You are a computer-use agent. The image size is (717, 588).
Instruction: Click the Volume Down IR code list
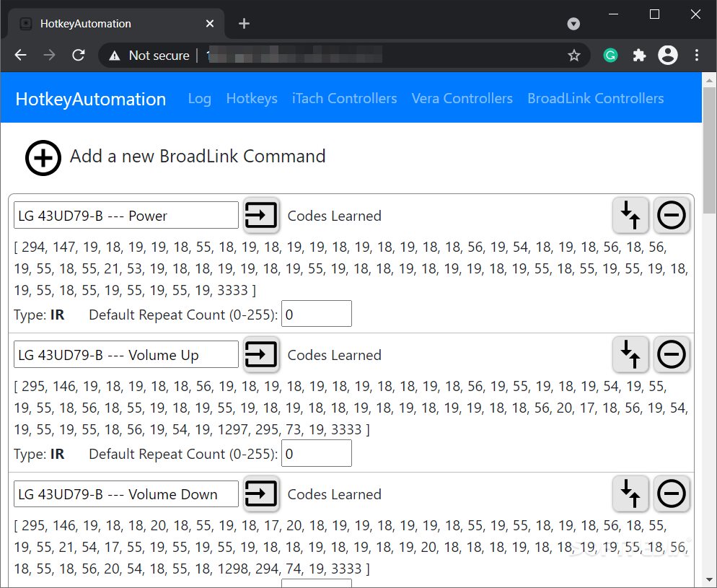tap(351, 547)
